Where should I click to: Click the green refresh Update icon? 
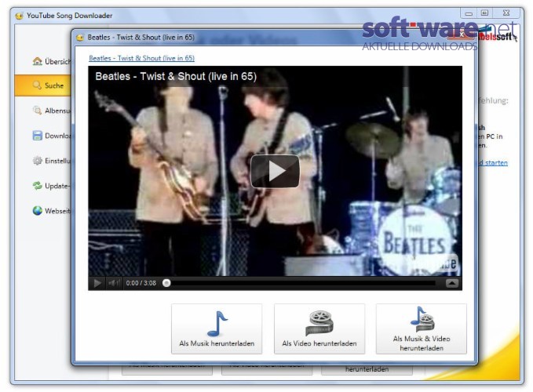(38, 186)
